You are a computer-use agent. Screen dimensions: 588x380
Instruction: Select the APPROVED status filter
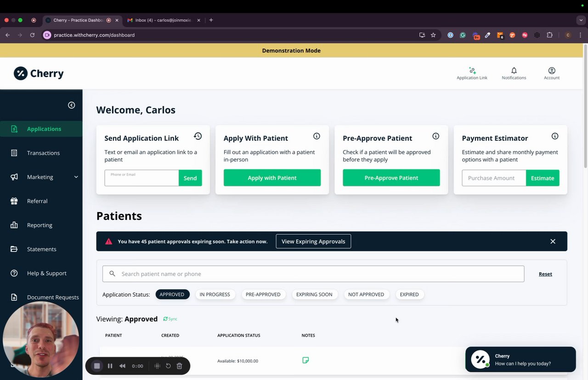[x=172, y=295]
